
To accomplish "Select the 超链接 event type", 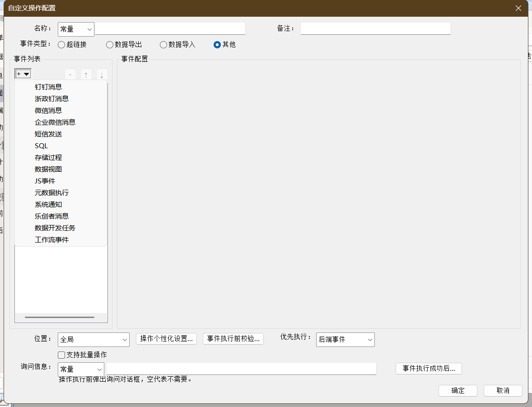I will (x=62, y=45).
